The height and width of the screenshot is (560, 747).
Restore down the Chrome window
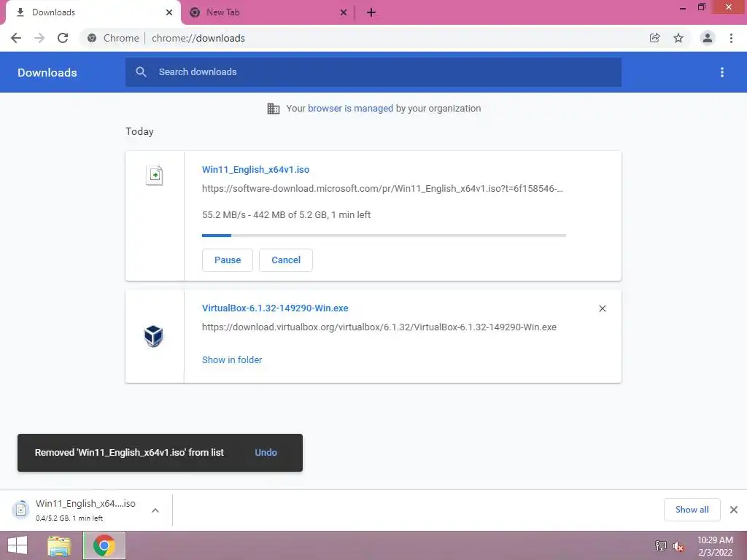702,7
